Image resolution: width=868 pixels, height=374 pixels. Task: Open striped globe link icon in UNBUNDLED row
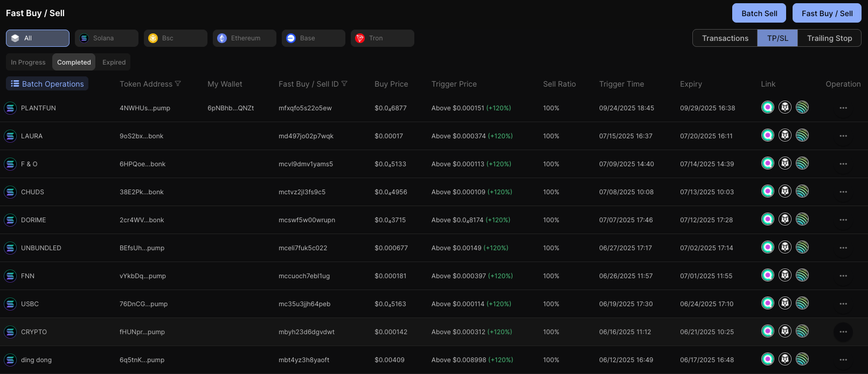pos(802,247)
